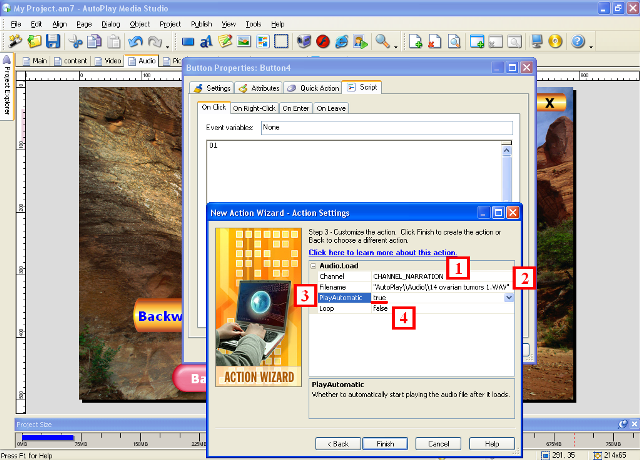Screen dimensions: 640x460
Task: Click the Save project toolbar icon
Action: click(53, 42)
